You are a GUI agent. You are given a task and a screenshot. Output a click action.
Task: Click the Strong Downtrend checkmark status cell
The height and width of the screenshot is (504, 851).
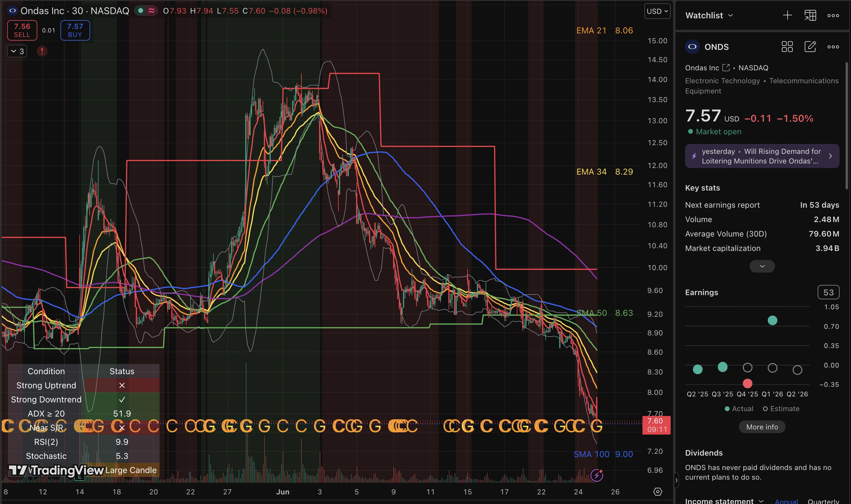122,400
